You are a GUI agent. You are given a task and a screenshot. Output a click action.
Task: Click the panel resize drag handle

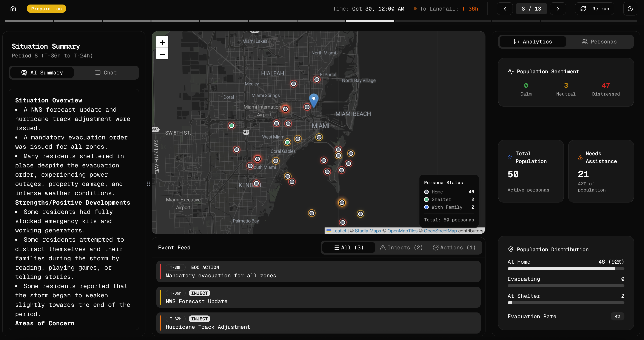148,184
